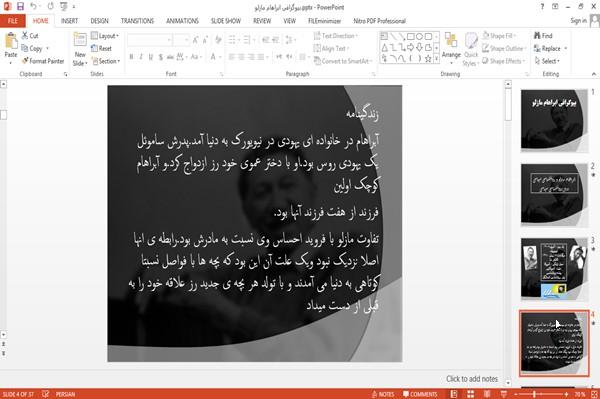Open the Select dropdown in the Editing group

pos(547,61)
